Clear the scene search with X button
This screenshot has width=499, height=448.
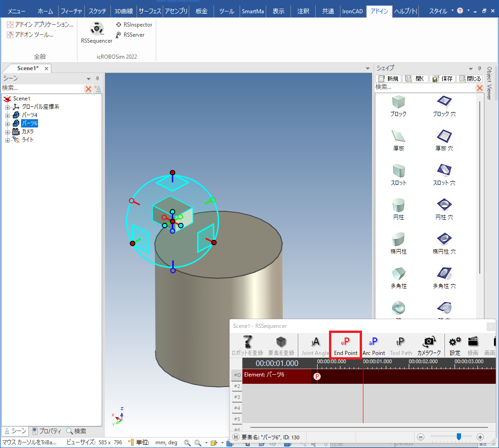pyautogui.click(x=88, y=88)
